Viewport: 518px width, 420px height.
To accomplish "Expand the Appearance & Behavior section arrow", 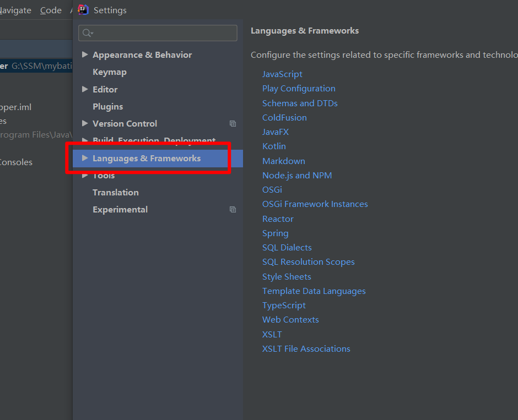I will click(84, 54).
